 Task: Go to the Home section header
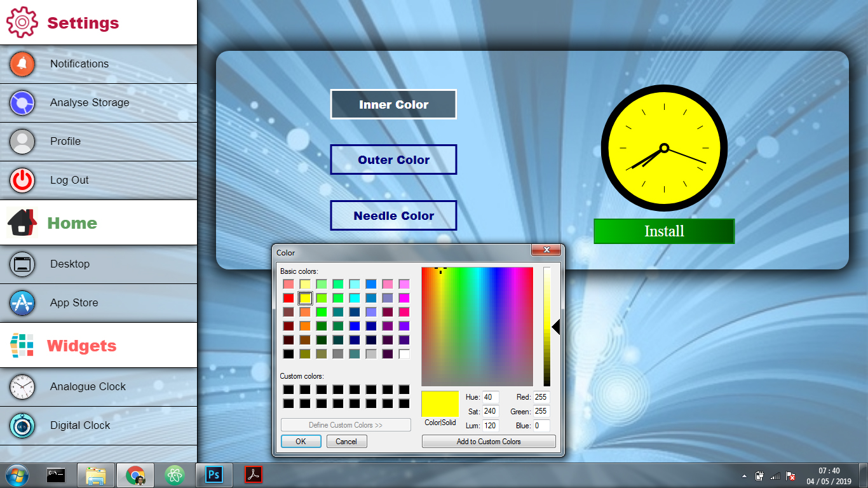[x=54, y=223]
